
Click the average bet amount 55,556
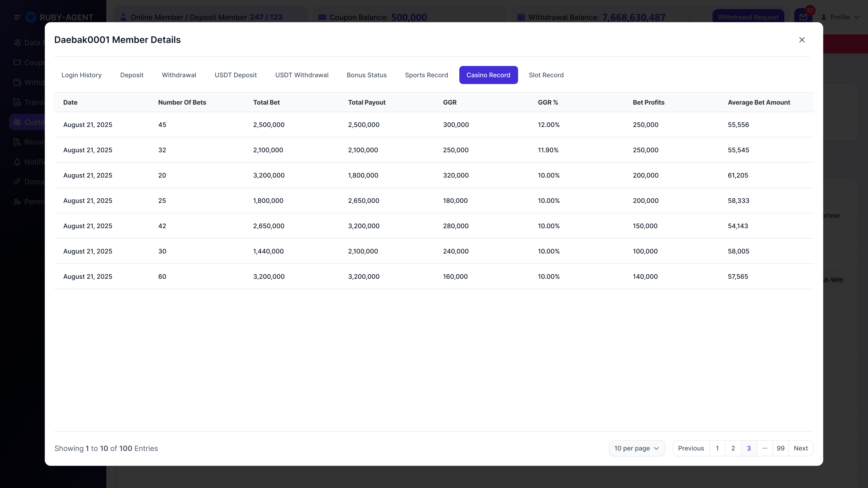click(738, 125)
